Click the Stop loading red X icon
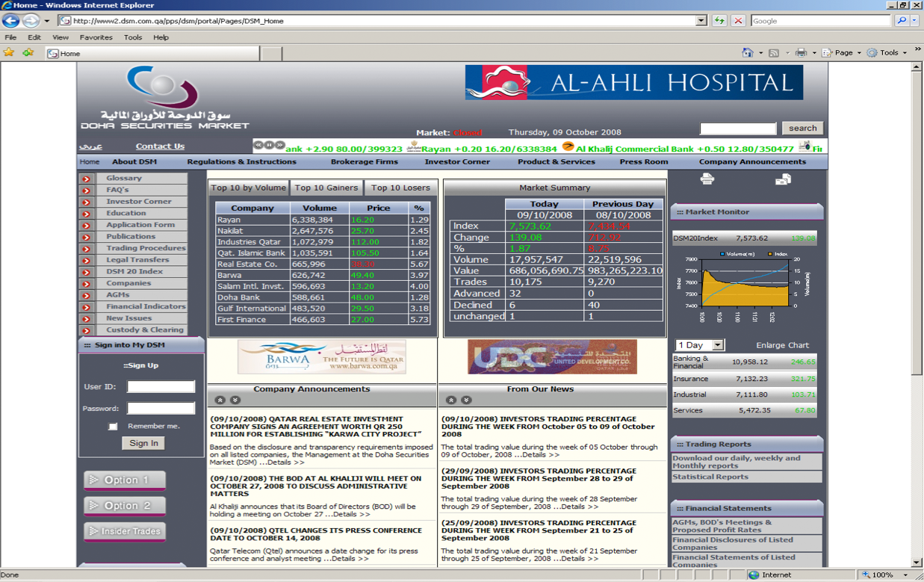This screenshot has height=582, width=924. [739, 21]
